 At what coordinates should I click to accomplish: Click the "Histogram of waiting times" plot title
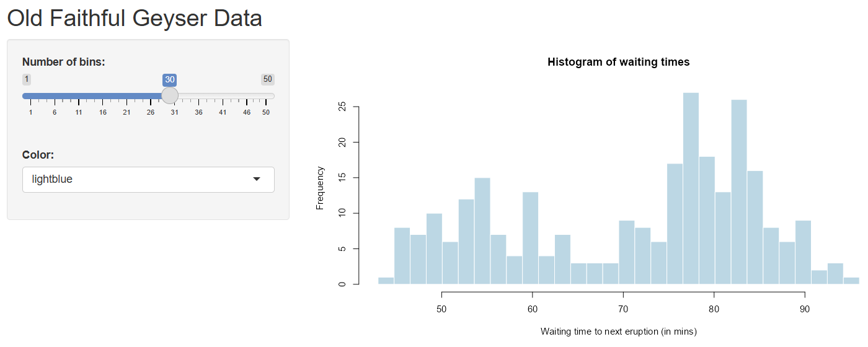point(618,62)
